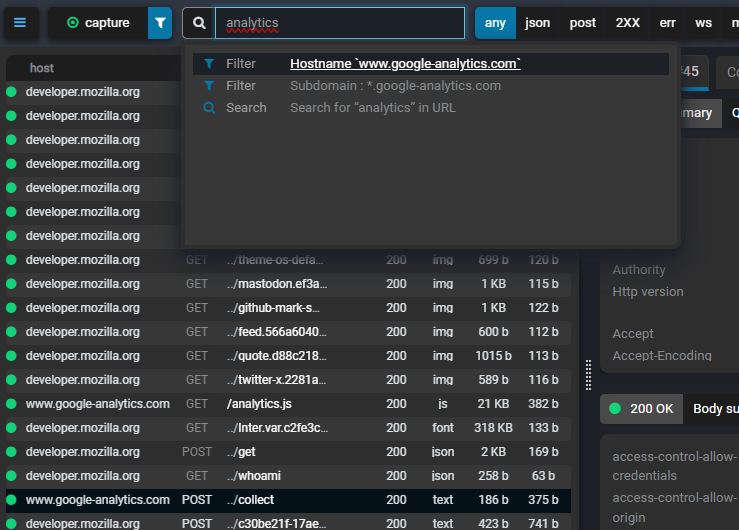Grab the dotted pane splitter handle
This screenshot has width=739, height=530.
click(588, 375)
